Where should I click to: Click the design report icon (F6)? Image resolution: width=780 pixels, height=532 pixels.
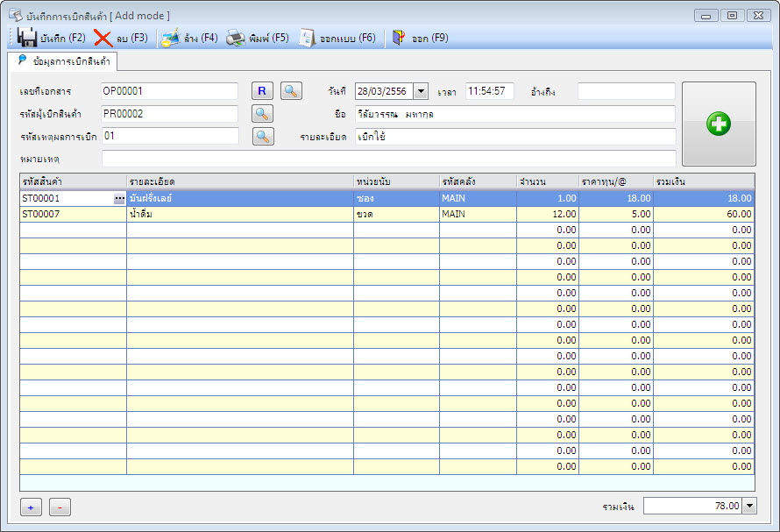coord(307,38)
